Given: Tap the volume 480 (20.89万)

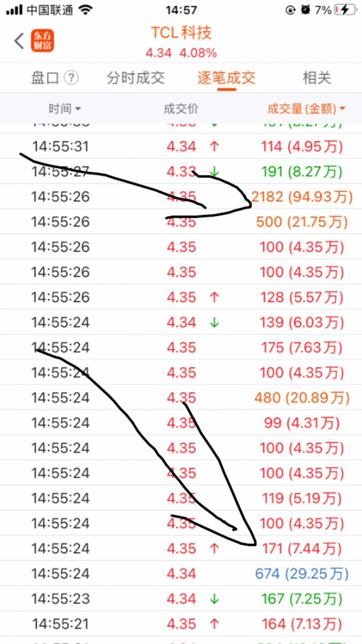Looking at the screenshot, I should click(x=302, y=397).
